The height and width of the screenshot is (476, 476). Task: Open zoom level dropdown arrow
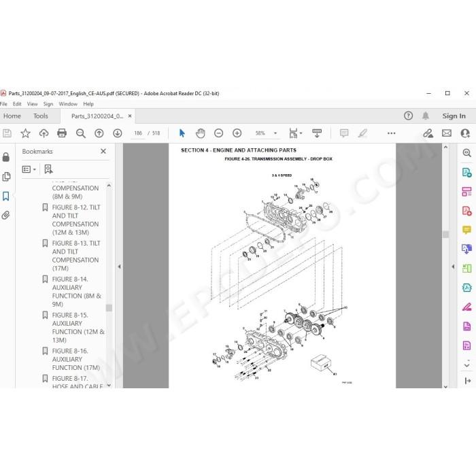pyautogui.click(x=275, y=133)
